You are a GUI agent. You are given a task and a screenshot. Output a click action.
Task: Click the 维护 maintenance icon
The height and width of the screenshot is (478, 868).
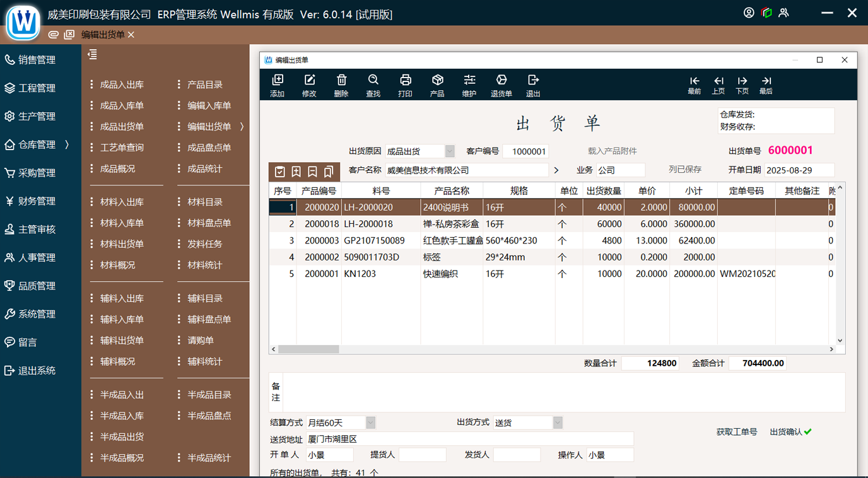tap(469, 84)
